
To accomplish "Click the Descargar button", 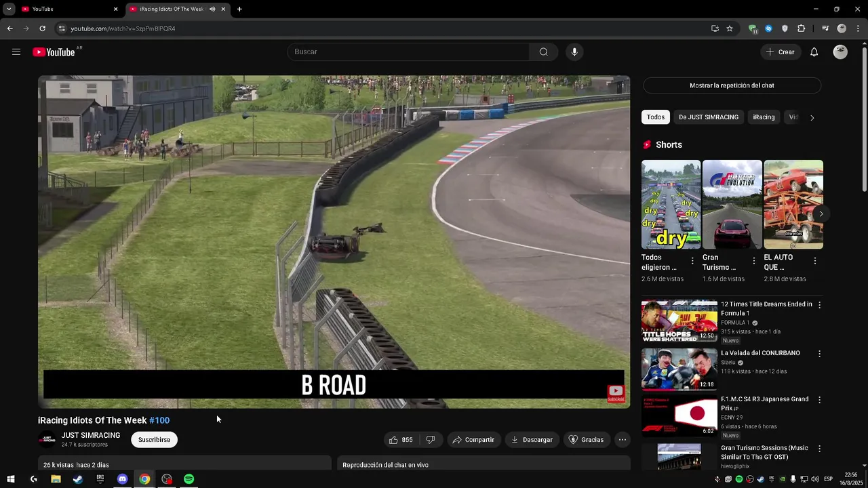I will (532, 440).
